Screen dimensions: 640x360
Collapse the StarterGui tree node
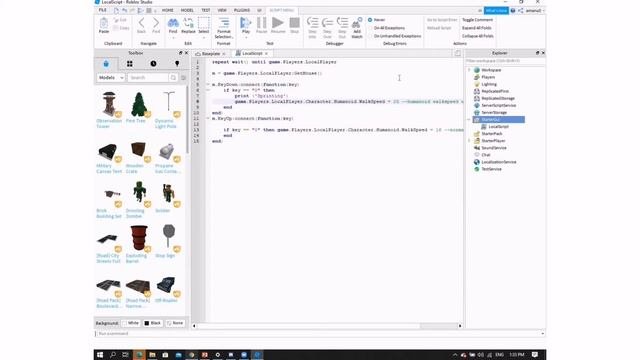(469, 120)
